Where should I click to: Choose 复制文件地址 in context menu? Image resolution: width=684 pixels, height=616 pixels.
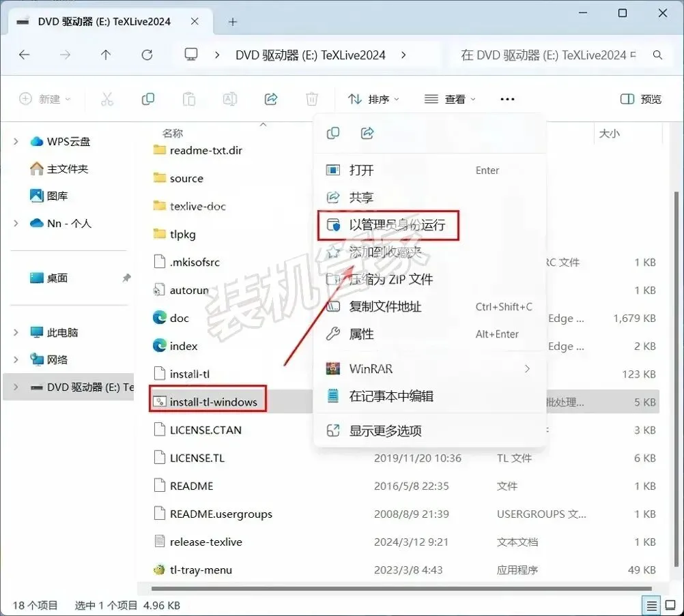click(x=429, y=306)
